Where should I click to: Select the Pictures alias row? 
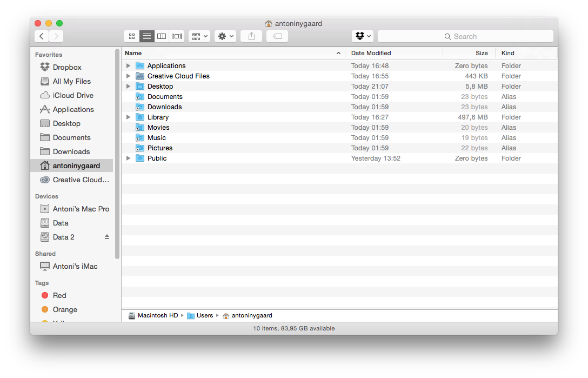[x=339, y=148]
